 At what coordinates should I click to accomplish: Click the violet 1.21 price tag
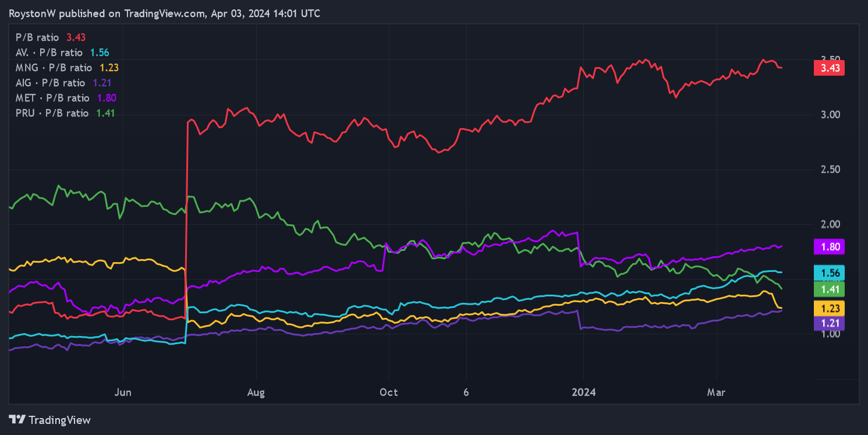pyautogui.click(x=829, y=323)
